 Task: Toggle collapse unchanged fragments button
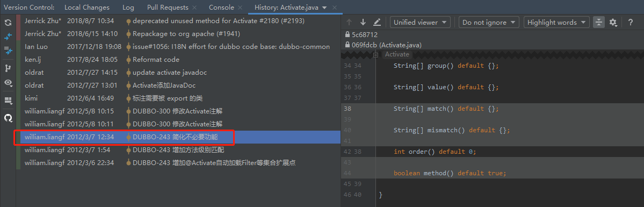pos(599,22)
